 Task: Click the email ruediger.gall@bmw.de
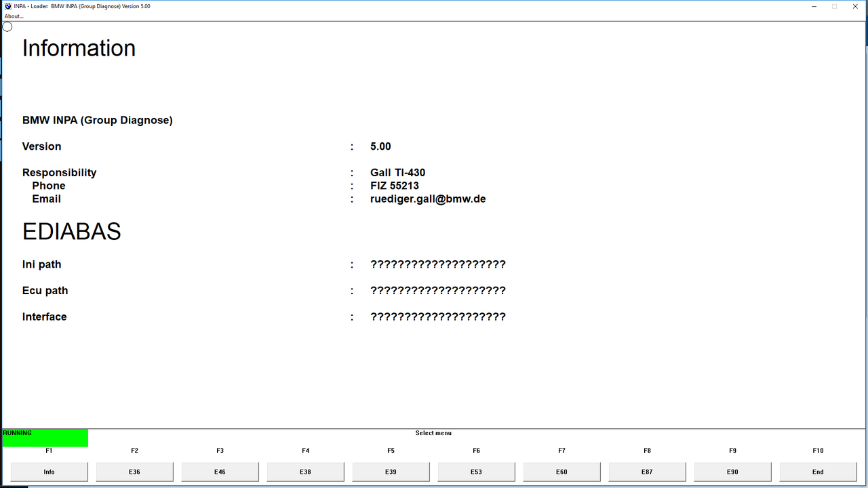click(428, 199)
